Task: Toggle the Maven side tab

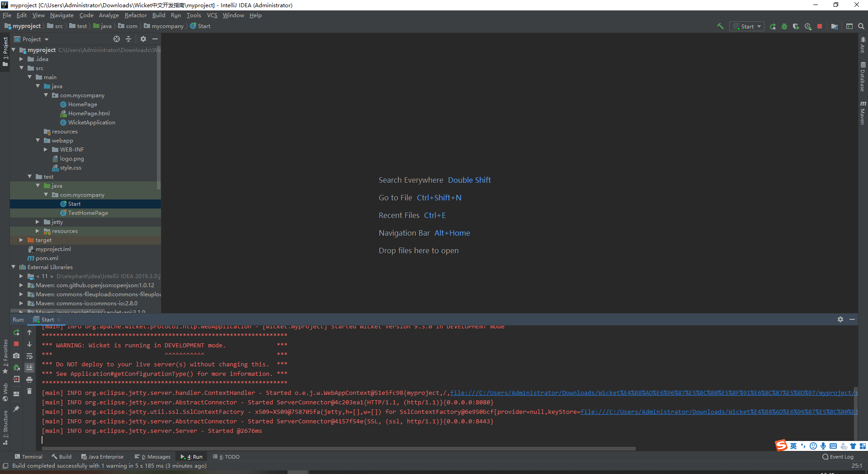Action: tap(863, 113)
